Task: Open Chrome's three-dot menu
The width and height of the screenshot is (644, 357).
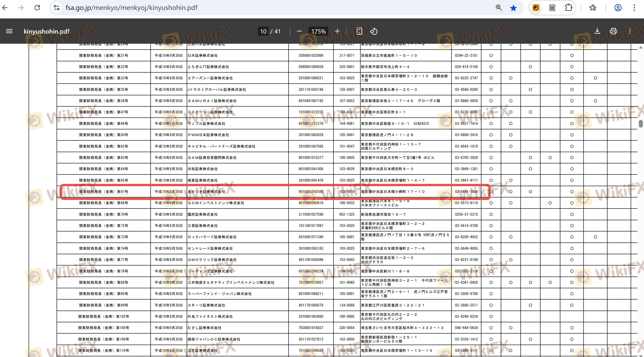Action: click(634, 8)
